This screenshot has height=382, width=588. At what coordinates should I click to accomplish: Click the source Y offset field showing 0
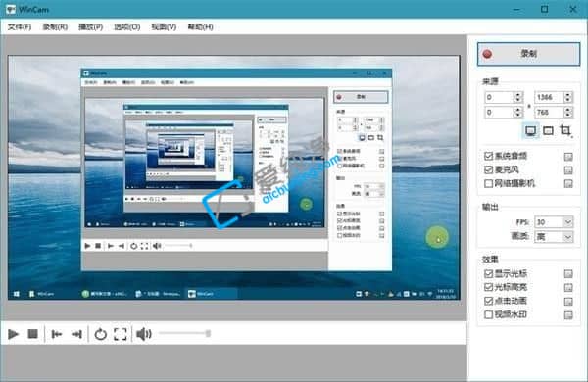click(x=499, y=112)
